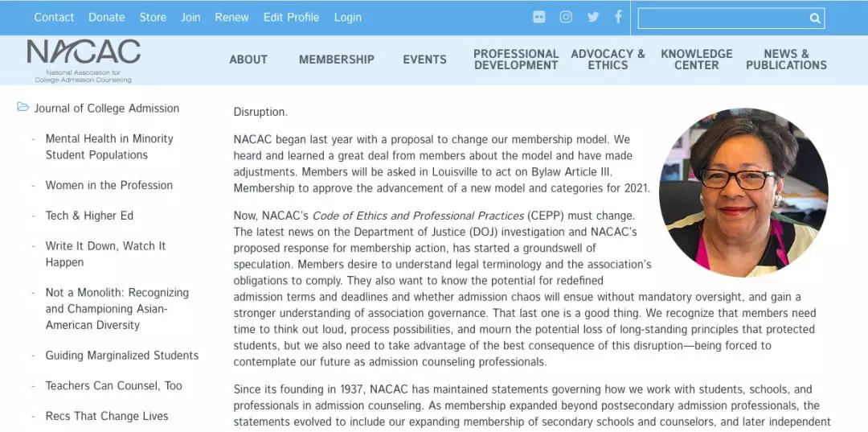
Task: Open the Professional Development menu
Action: (x=516, y=60)
